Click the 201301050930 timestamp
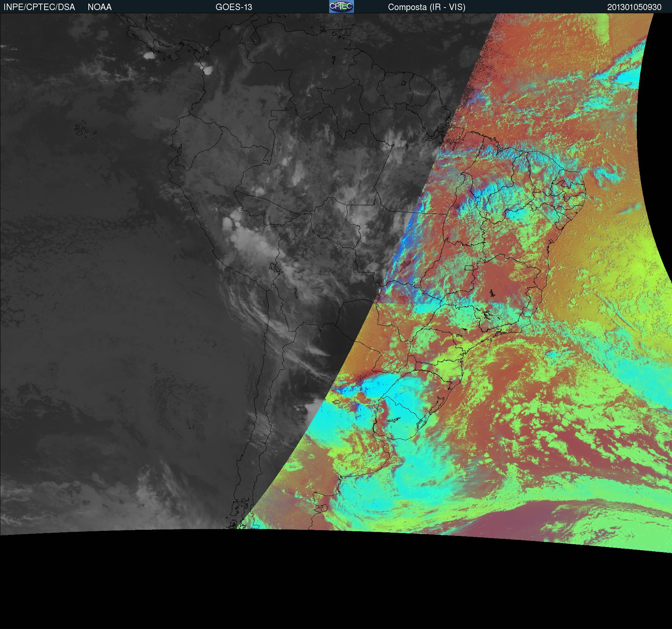The image size is (672, 629). click(634, 7)
